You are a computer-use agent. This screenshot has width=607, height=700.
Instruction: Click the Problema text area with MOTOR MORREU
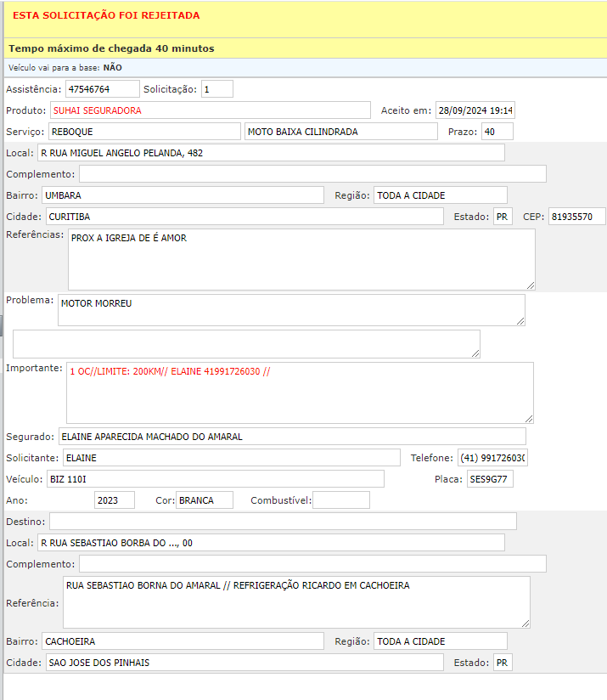pos(290,309)
